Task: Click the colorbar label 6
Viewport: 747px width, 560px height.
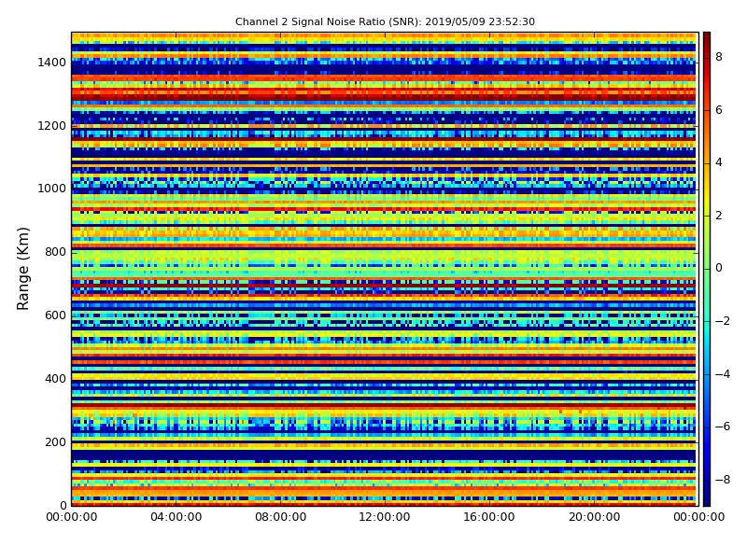Action: (719, 110)
